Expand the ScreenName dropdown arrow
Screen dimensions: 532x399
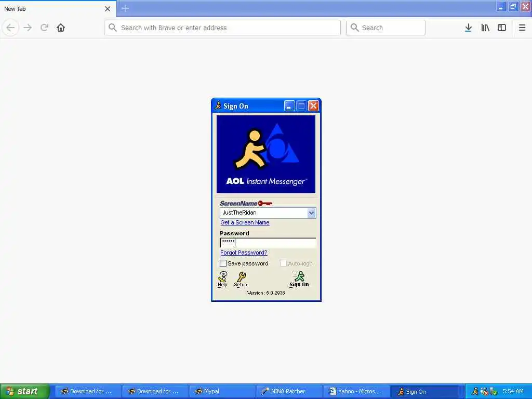tap(311, 212)
